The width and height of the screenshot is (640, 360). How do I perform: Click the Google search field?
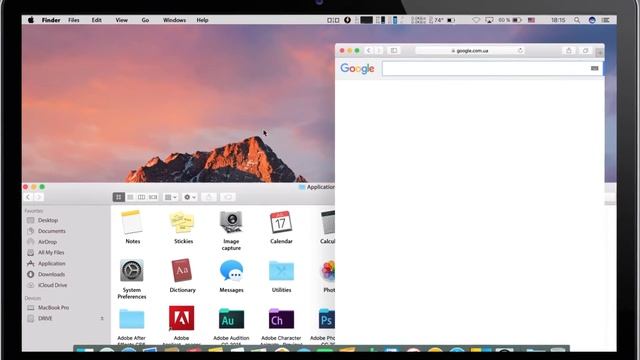492,68
